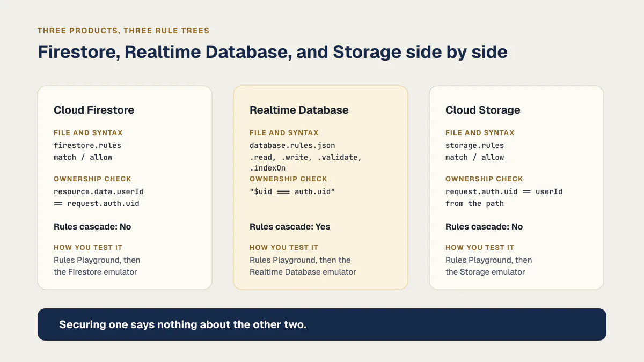This screenshot has height=362, width=644.
Task: Click 'Rules Playground, then' line in the Cloud Firestore card
Action: click(97, 260)
